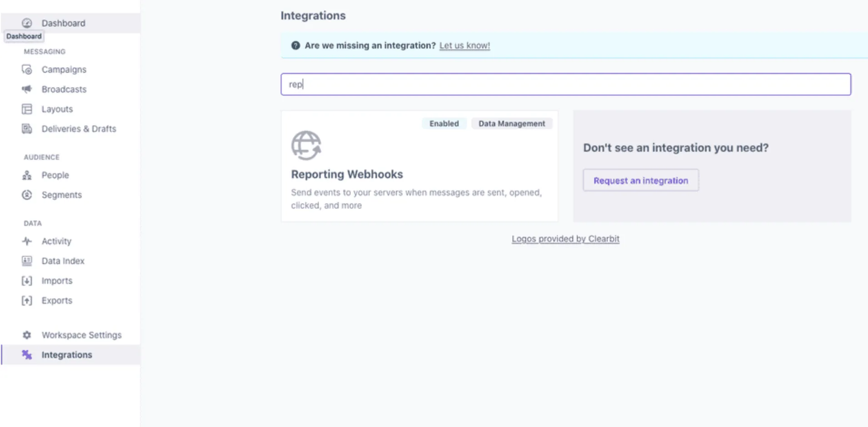Screen dimensions: 868x427
Task: Click the Activity pulse icon
Action: point(27,241)
